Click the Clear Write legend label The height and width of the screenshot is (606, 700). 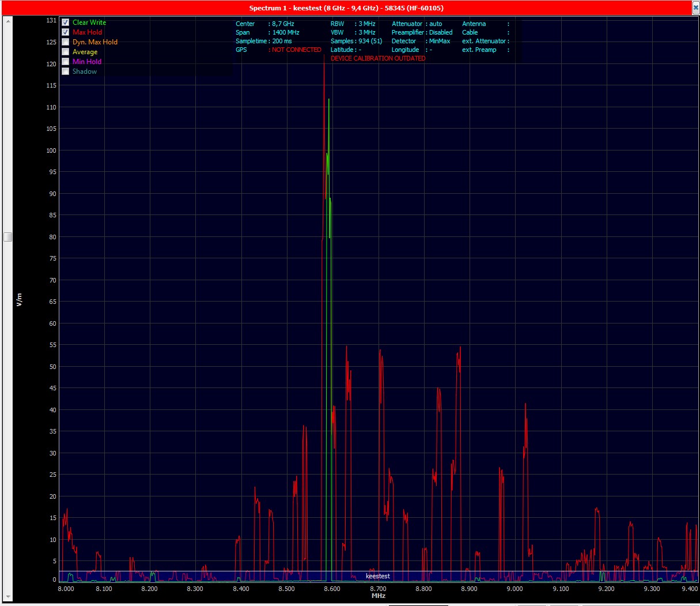coord(89,22)
